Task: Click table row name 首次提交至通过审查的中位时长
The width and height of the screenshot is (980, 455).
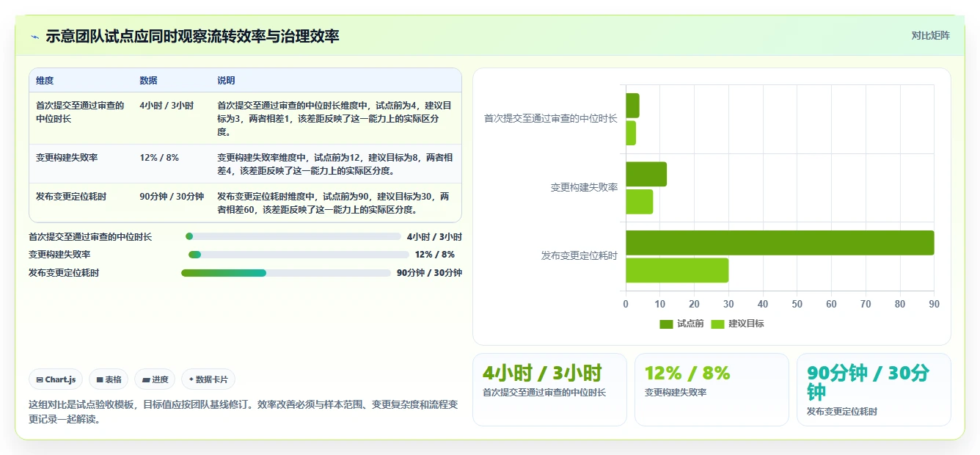Action: click(x=80, y=112)
